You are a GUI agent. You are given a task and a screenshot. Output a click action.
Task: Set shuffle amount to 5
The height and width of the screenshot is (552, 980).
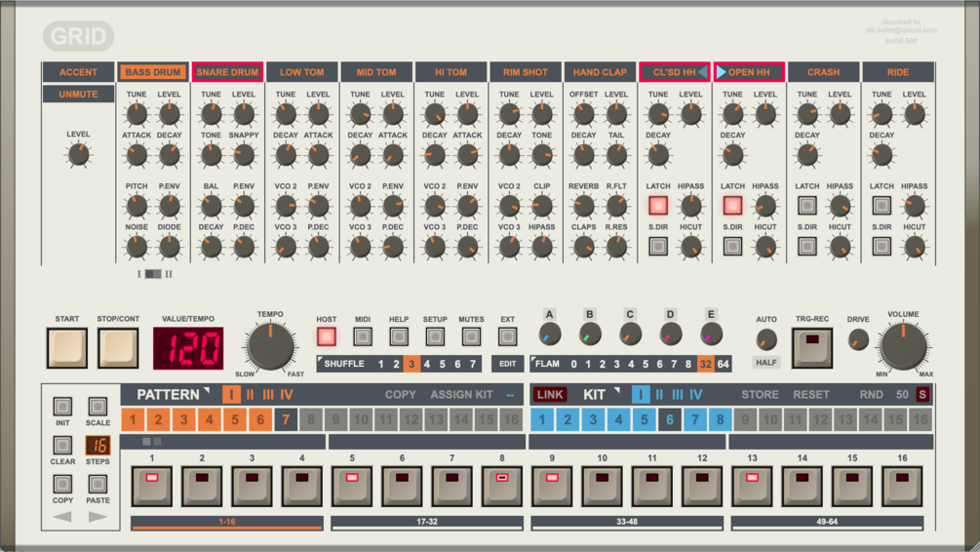click(x=442, y=364)
